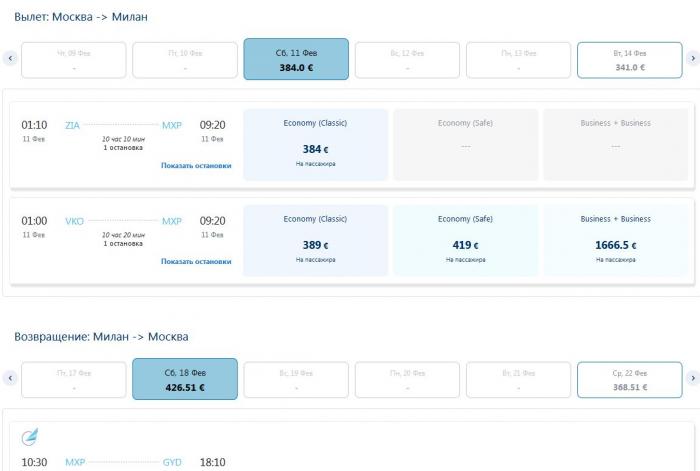This screenshot has width=700, height=471.
Task: Select Economy Safe fare for 419 €
Action: (x=465, y=241)
